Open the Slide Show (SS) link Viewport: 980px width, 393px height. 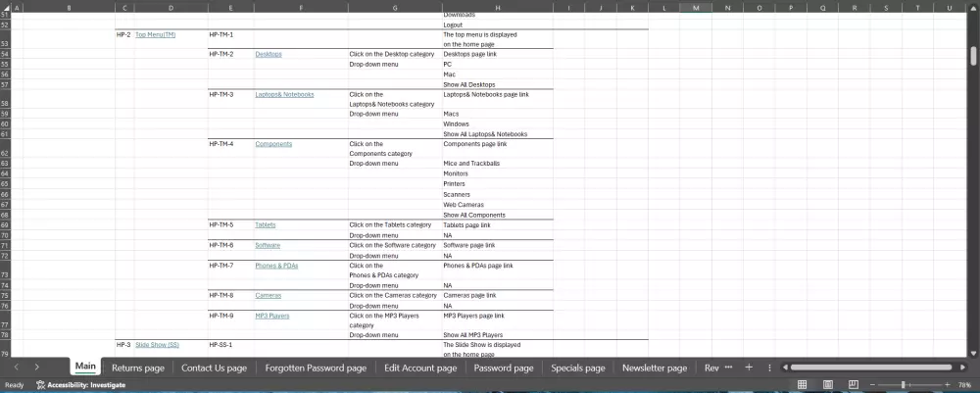tap(158, 345)
